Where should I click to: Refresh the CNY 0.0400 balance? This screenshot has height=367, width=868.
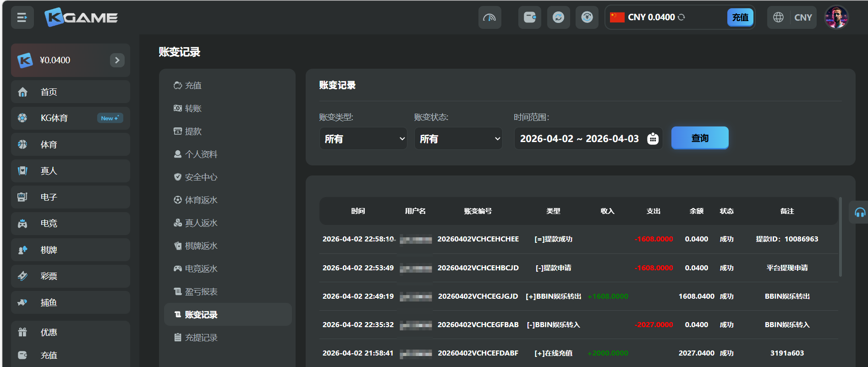click(x=681, y=17)
